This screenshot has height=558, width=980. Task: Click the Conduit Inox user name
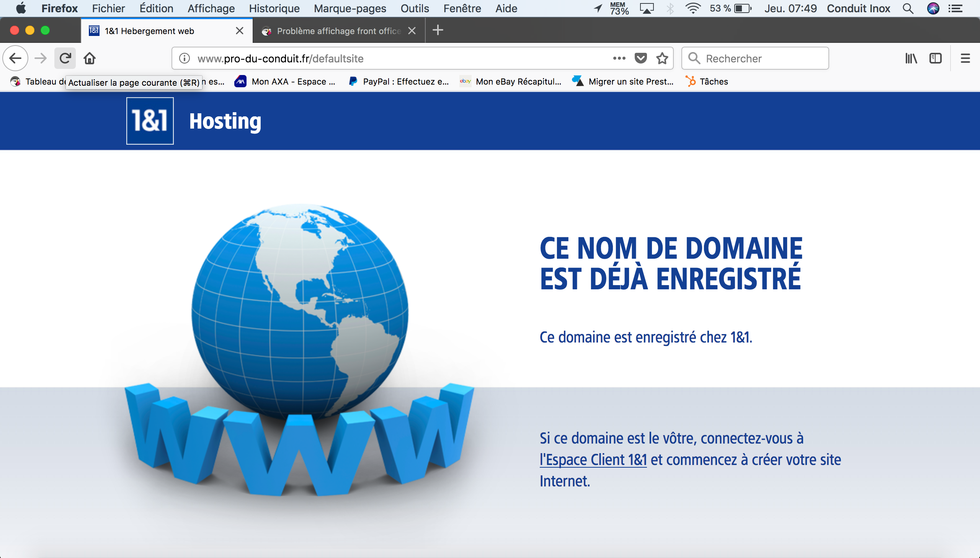(858, 8)
